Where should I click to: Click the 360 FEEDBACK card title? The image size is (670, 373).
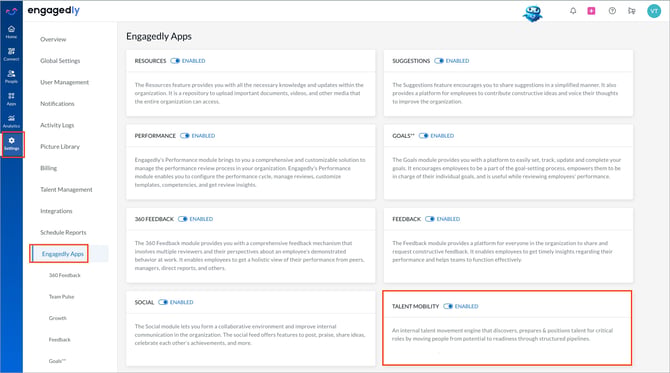pyautogui.click(x=154, y=219)
